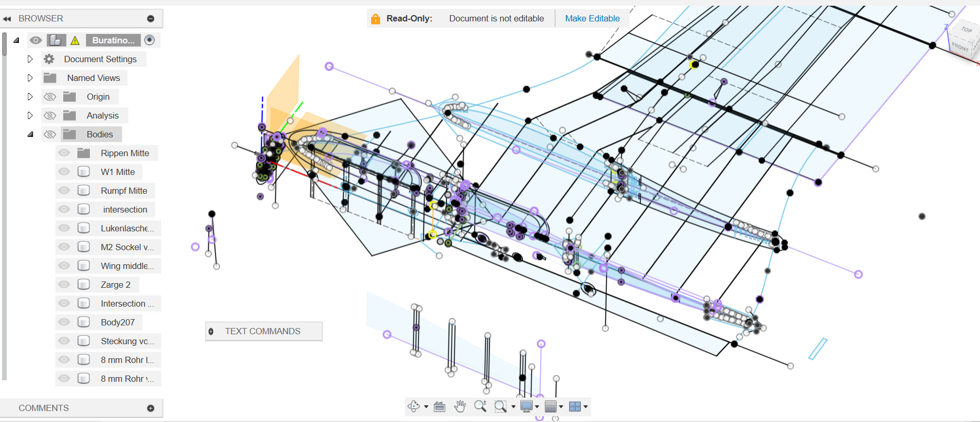Screen dimensions: 980x422
Task: Show the hidden Origin folder
Action: [50, 97]
